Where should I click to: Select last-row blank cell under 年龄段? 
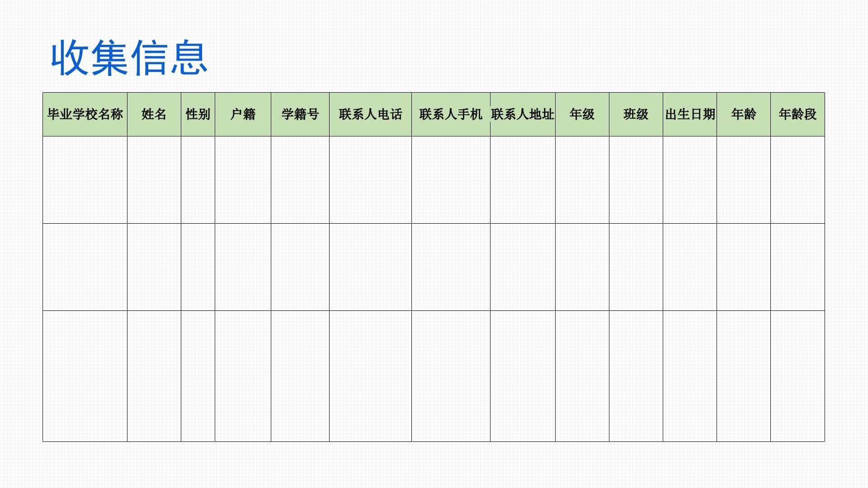point(797,376)
